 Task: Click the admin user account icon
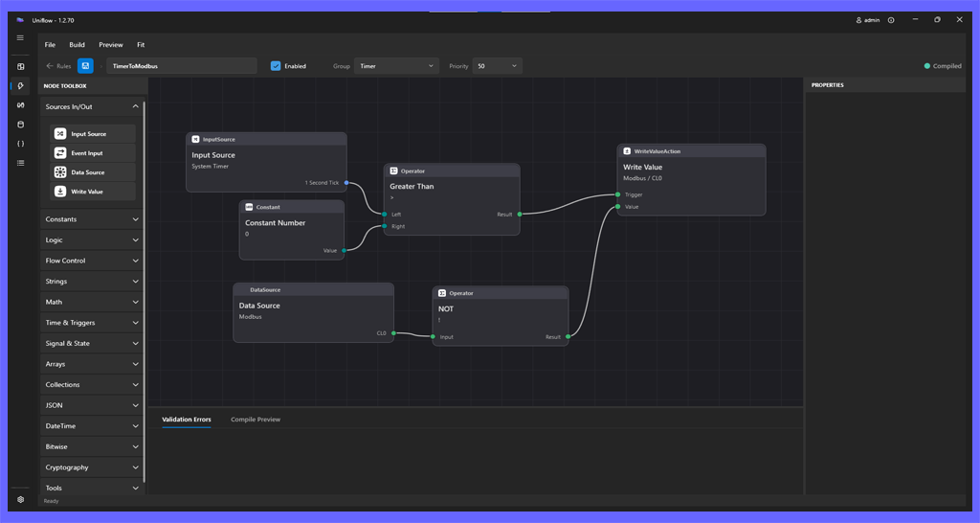click(858, 20)
